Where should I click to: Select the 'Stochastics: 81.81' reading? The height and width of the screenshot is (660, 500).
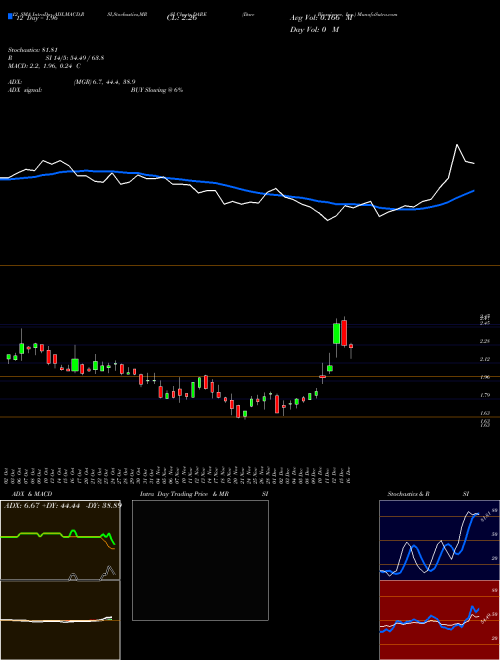[x=32, y=50]
